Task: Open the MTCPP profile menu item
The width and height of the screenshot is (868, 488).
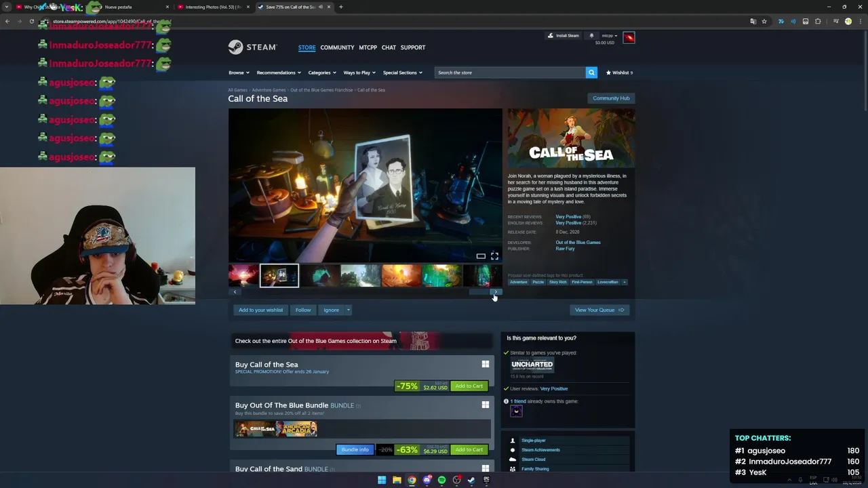Action: 368,47
